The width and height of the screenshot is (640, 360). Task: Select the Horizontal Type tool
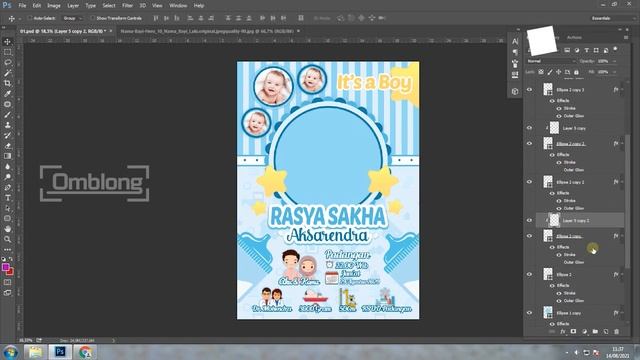(x=7, y=198)
